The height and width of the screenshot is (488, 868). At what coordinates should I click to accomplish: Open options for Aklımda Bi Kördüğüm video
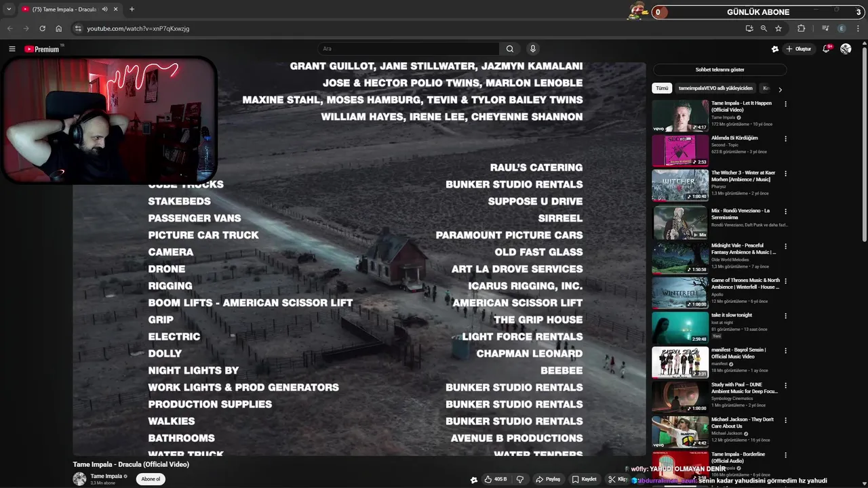click(x=785, y=139)
